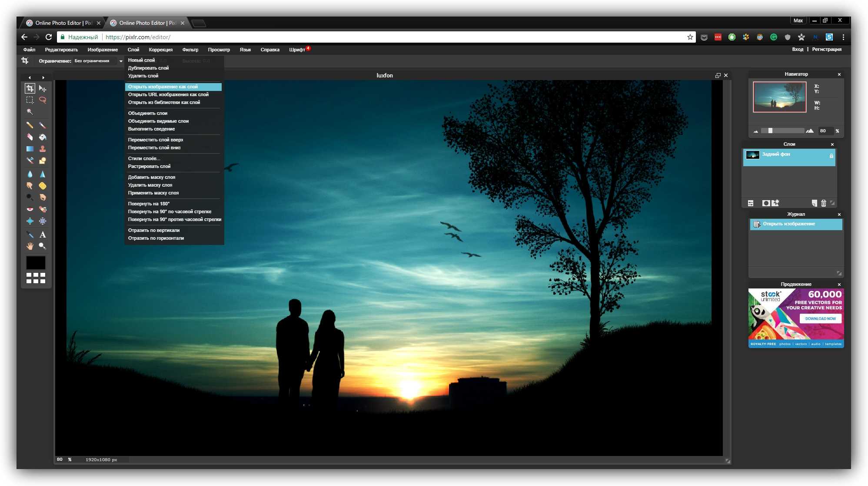Image resolution: width=868 pixels, height=486 pixels.
Task: Select the Hand pan tool
Action: tap(30, 246)
